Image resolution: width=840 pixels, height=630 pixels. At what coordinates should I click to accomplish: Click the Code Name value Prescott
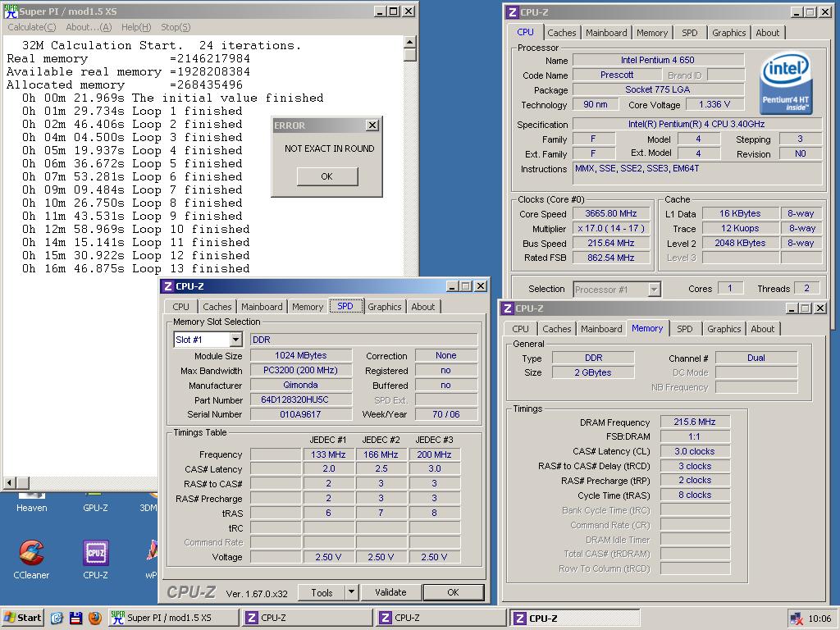coord(617,75)
